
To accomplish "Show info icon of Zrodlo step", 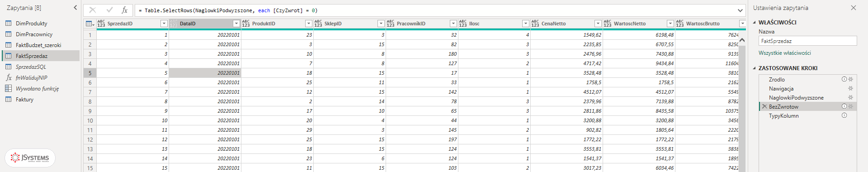I will 844,79.
